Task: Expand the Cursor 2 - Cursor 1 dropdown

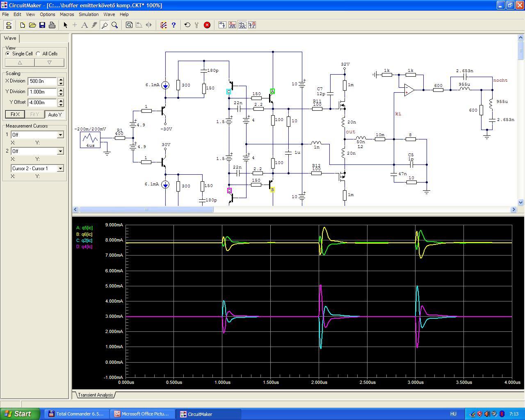Action: coord(60,169)
